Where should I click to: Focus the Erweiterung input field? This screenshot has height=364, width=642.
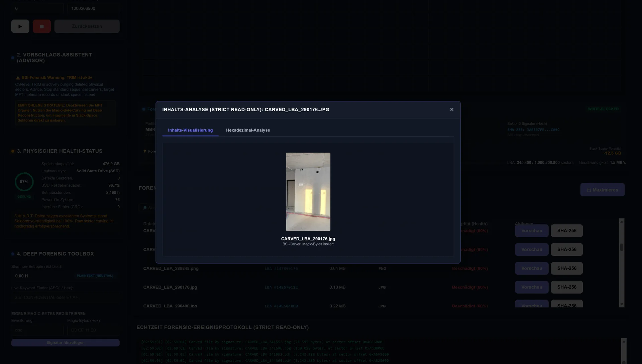tap(37, 330)
